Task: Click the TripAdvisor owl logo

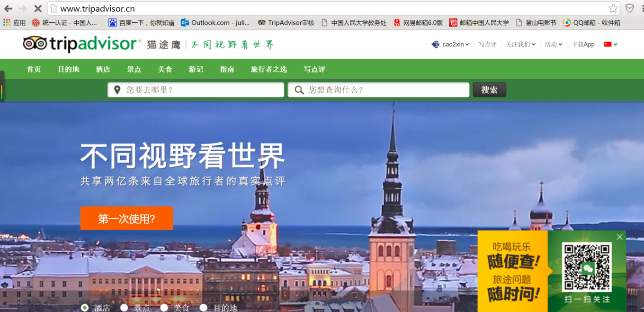Action: pyautogui.click(x=35, y=44)
